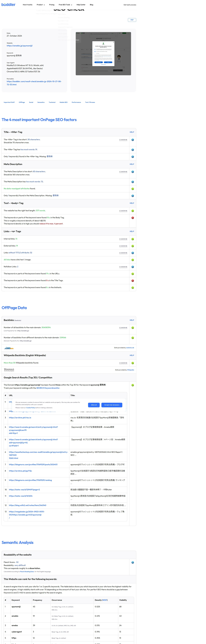Jump to OffPage section tab
Screen dimensions: 206x644
22,102
